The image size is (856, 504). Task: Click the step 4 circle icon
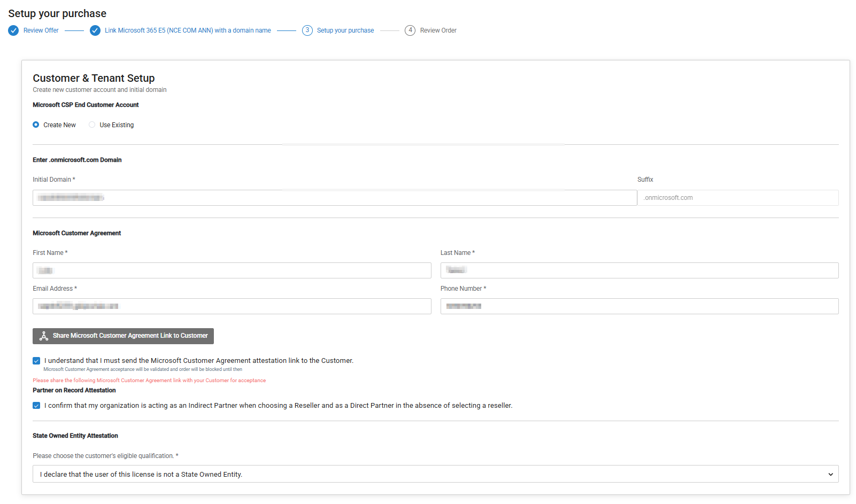click(x=410, y=30)
